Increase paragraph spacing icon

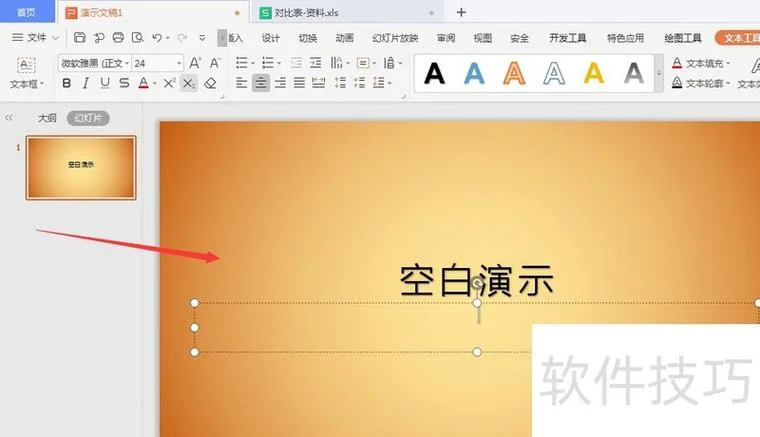pyautogui.click(x=340, y=83)
